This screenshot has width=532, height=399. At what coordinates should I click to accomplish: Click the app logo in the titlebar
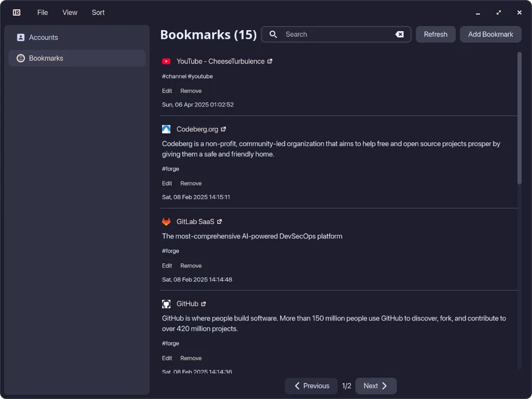tap(16, 12)
